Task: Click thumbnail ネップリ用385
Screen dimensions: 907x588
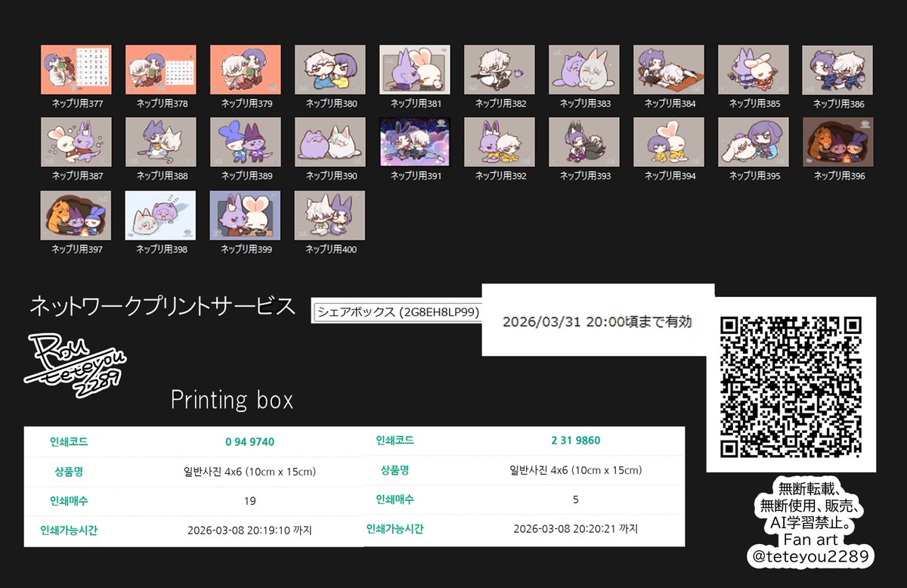Action: [754, 70]
